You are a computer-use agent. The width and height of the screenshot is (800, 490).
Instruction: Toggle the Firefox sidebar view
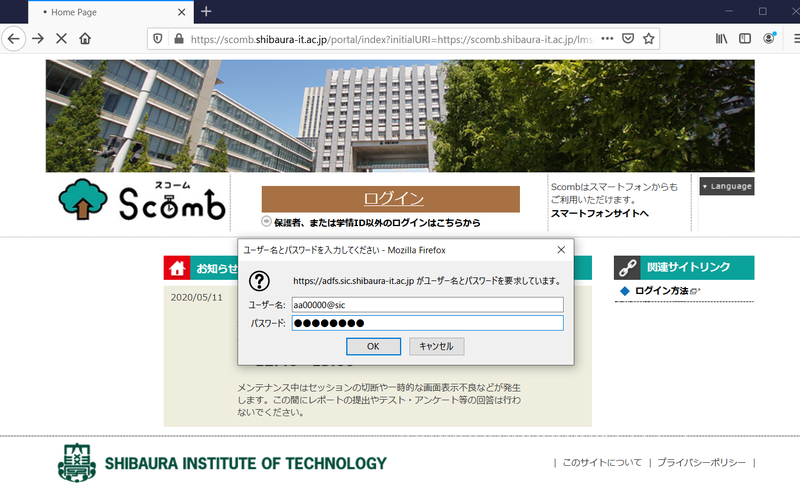(745, 39)
